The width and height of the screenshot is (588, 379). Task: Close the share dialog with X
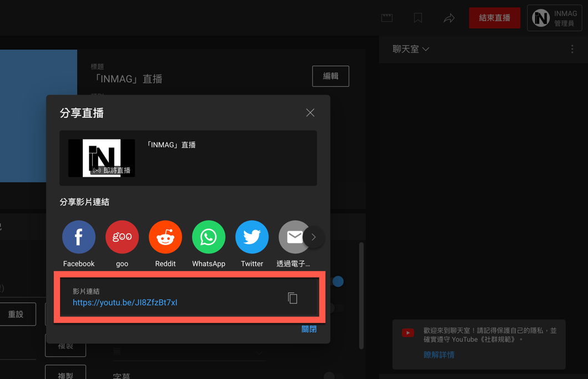[x=310, y=113]
